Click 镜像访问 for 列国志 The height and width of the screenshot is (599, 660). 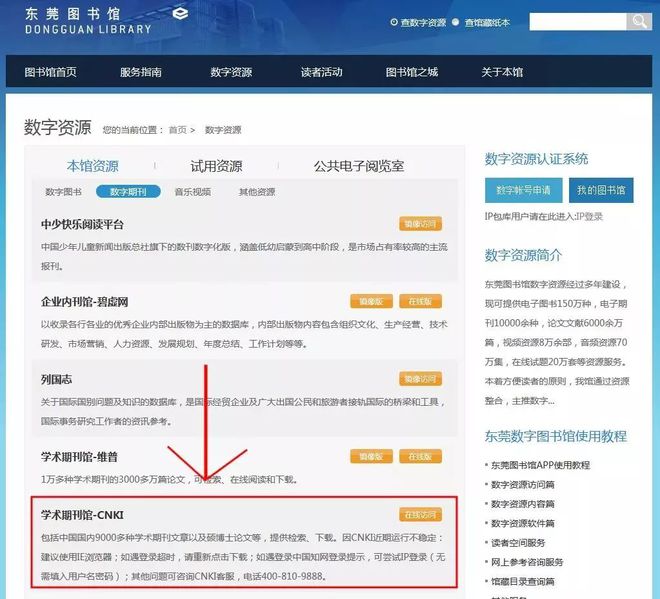[x=420, y=379]
